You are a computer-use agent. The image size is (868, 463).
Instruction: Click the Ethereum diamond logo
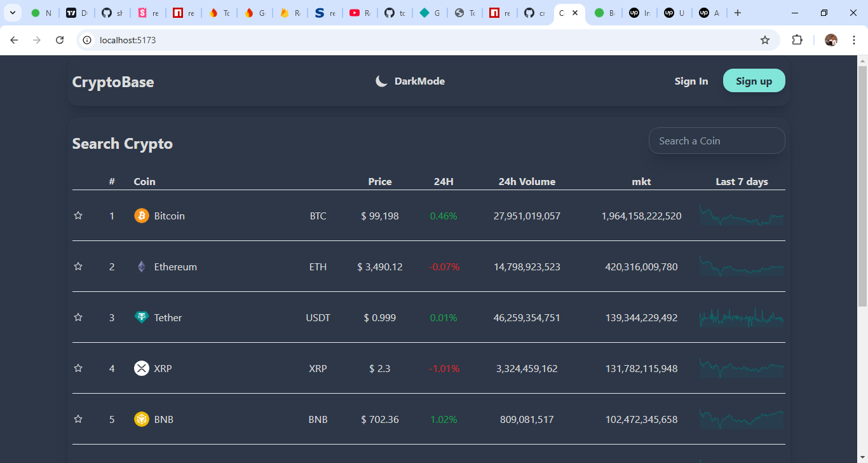[x=142, y=266]
